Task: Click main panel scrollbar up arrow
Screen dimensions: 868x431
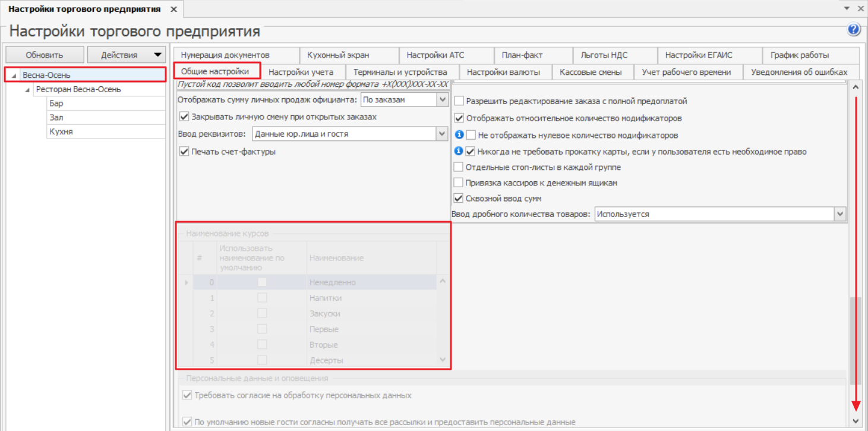Action: click(856, 87)
